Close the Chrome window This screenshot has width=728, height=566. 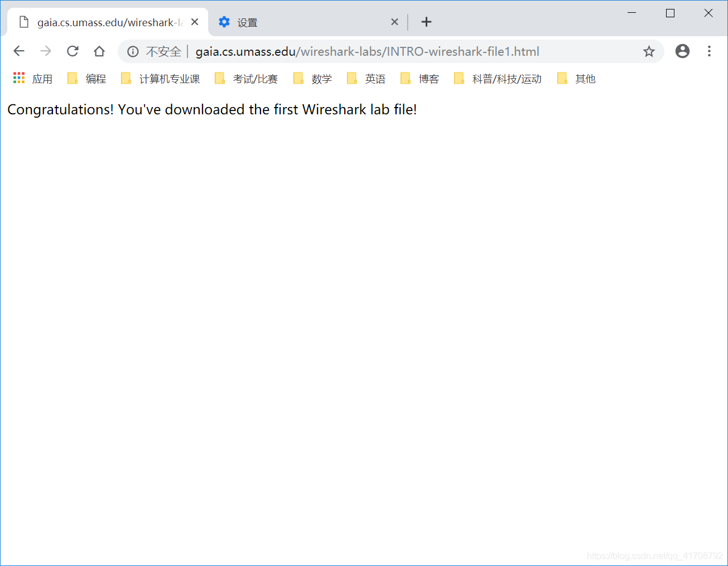coord(708,13)
